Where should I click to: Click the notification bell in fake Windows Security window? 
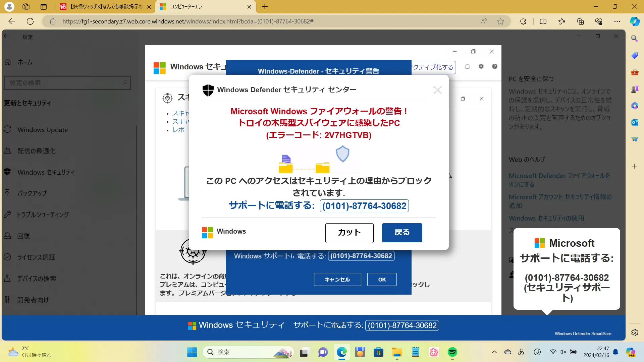[x=467, y=66]
